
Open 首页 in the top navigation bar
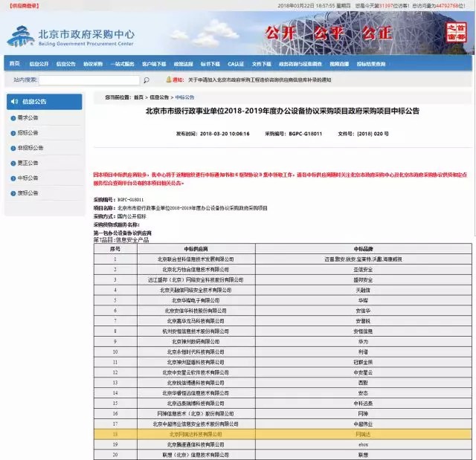15,64
